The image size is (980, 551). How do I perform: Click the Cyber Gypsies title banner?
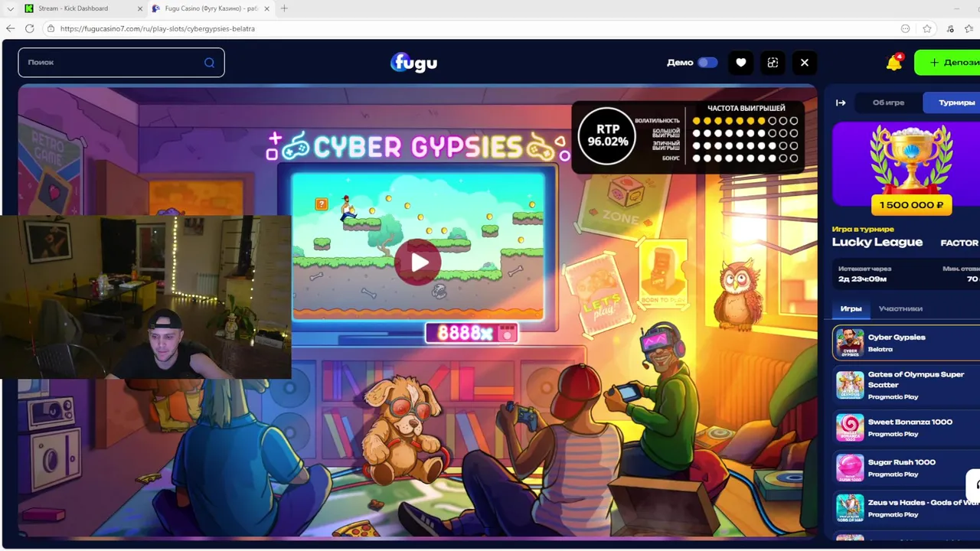[x=417, y=146]
